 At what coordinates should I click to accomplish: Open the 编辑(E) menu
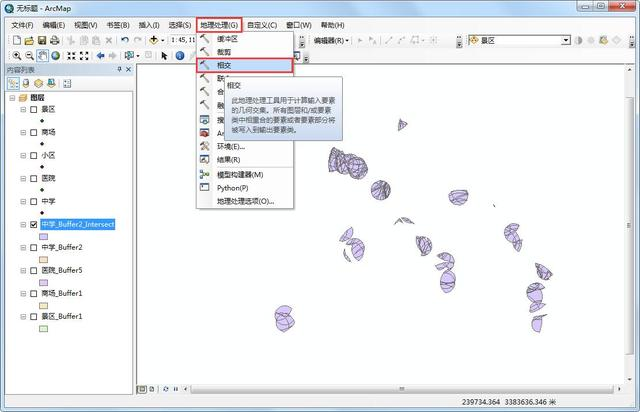pyautogui.click(x=53, y=25)
